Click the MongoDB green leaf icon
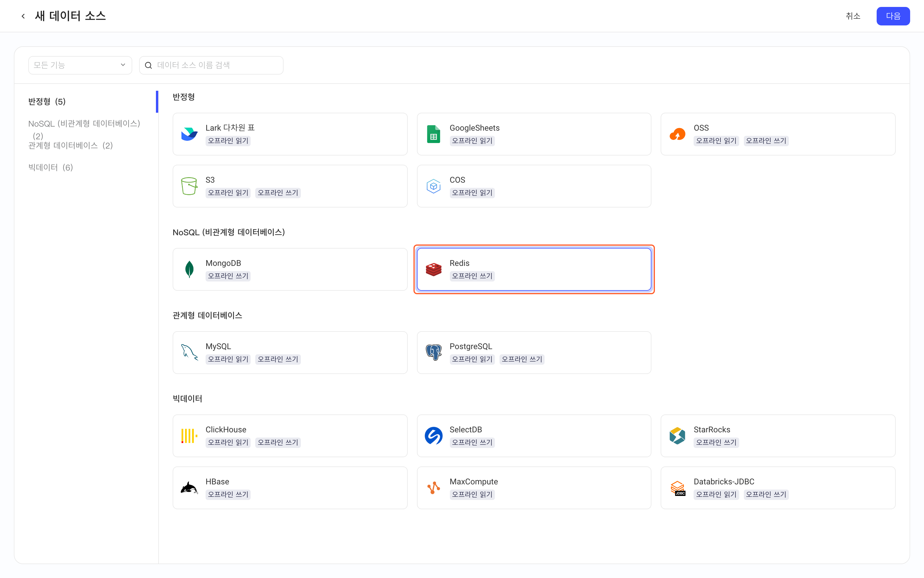Image resolution: width=924 pixels, height=578 pixels. coord(189,270)
